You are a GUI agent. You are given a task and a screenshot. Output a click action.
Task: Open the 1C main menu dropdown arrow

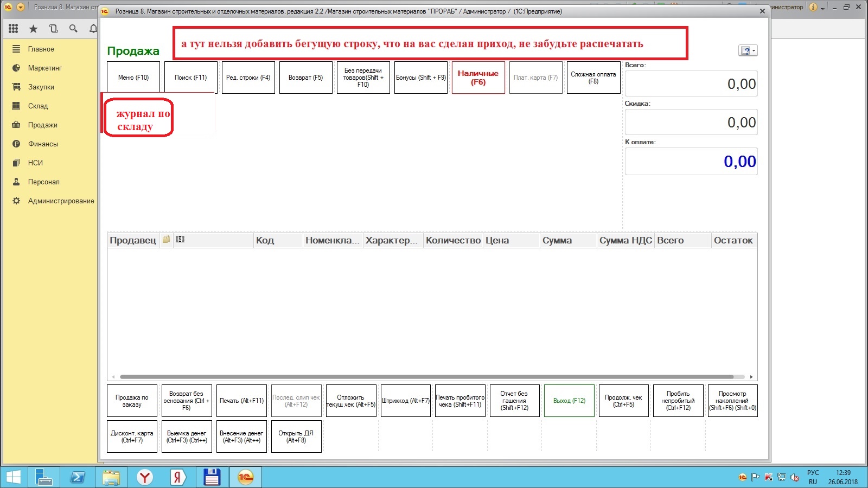coord(21,7)
